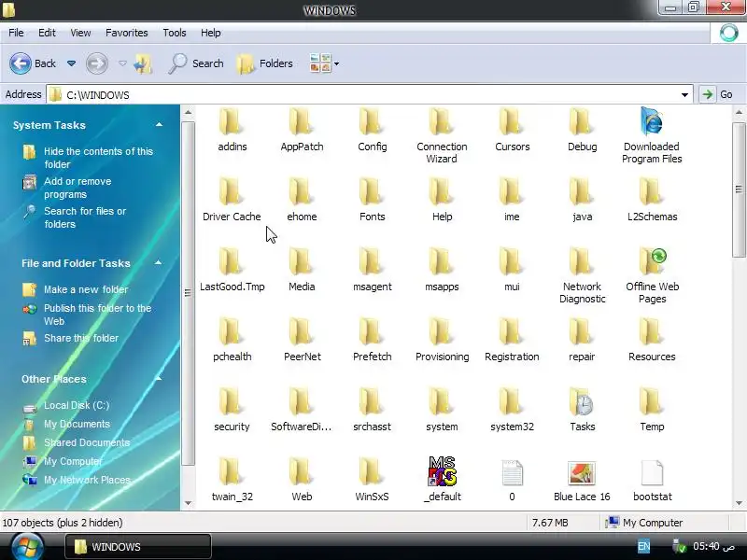Open the Edit menu
This screenshot has width=747, height=560.
click(47, 33)
